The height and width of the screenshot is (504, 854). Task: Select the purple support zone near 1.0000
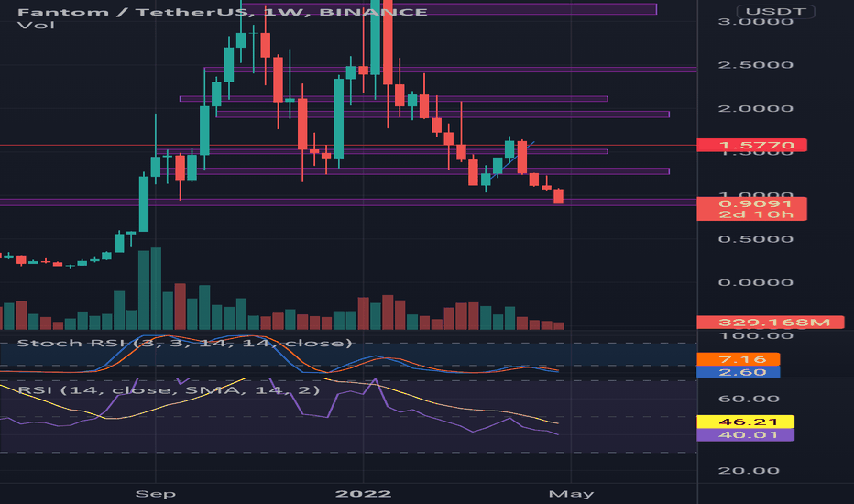click(348, 203)
